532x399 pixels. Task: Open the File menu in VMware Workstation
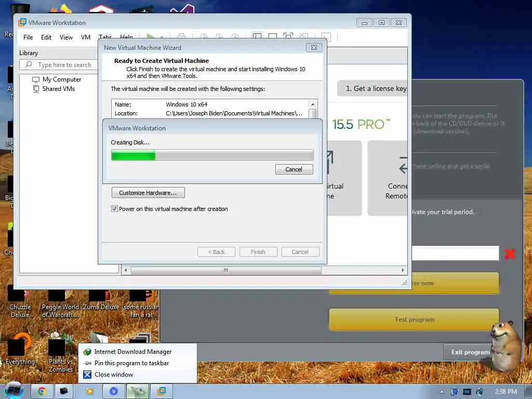28,37
